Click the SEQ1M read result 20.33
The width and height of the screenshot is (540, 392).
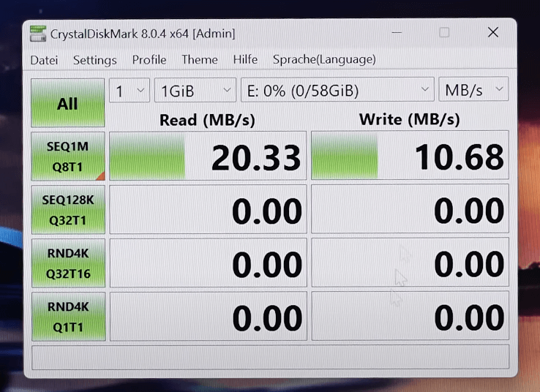(x=208, y=157)
